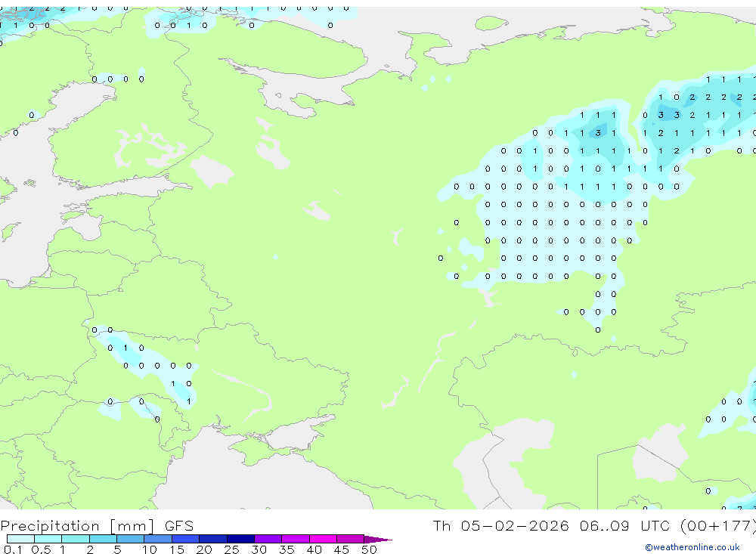Pick the 0.5–1 mm legend swatch
756x554 pixels.
pos(48,539)
